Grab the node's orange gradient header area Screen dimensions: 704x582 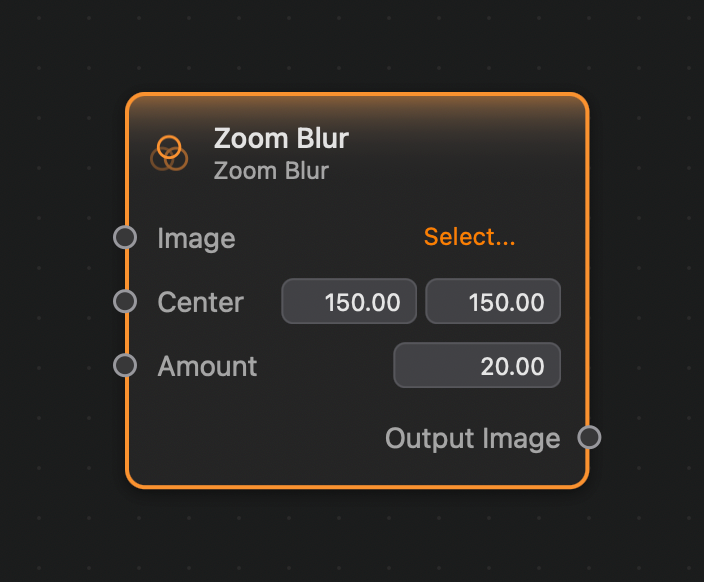(449, 112)
